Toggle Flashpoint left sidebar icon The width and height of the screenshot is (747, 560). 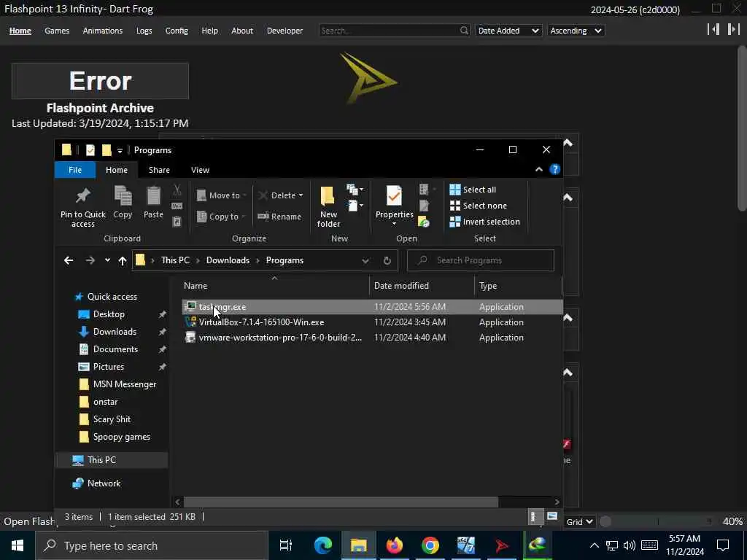coord(713,29)
